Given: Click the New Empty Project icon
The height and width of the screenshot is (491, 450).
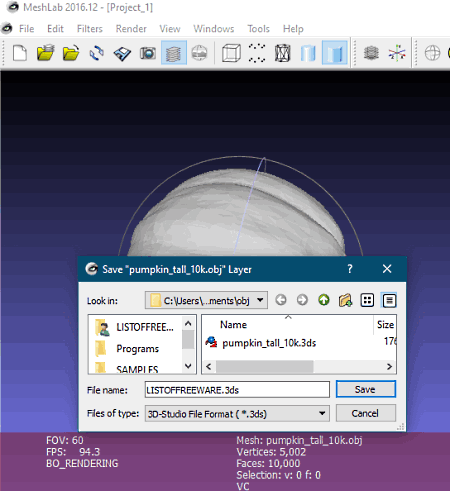Looking at the screenshot, I should coord(20,53).
